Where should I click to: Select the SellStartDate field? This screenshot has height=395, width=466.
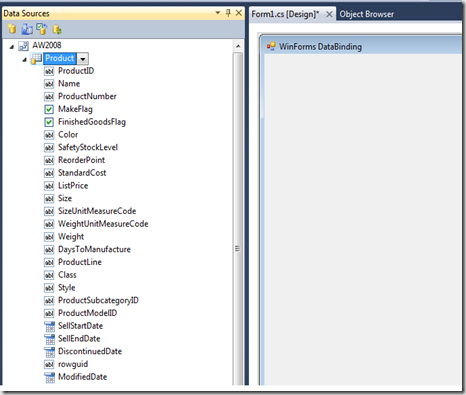(81, 326)
